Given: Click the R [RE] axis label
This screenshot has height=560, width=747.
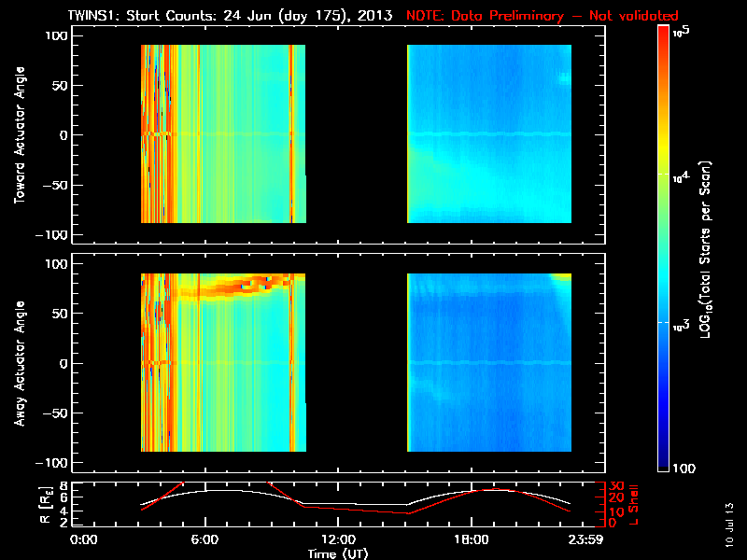Looking at the screenshot, I should [45, 505].
